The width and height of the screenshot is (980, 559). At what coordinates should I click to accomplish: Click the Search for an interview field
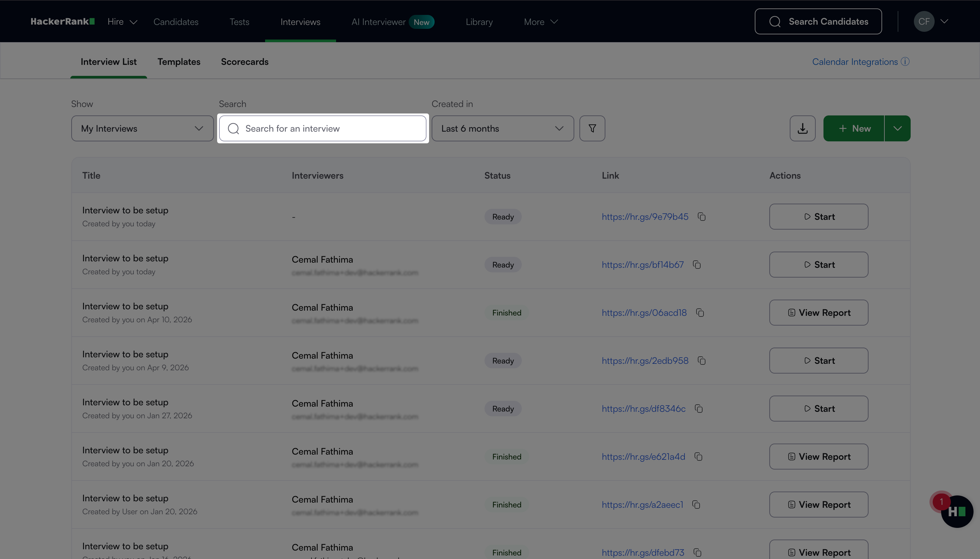coord(323,128)
